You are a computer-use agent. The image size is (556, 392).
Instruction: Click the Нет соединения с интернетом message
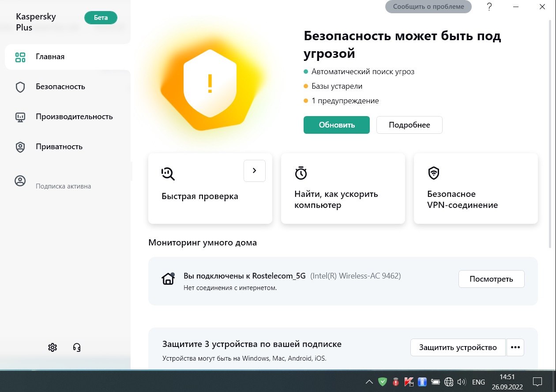(x=230, y=288)
